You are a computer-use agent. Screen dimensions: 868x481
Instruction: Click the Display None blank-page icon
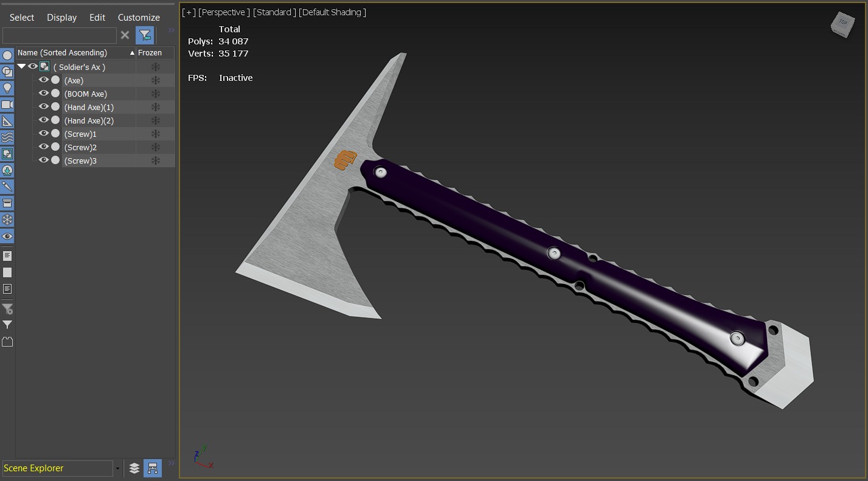pyautogui.click(x=7, y=272)
